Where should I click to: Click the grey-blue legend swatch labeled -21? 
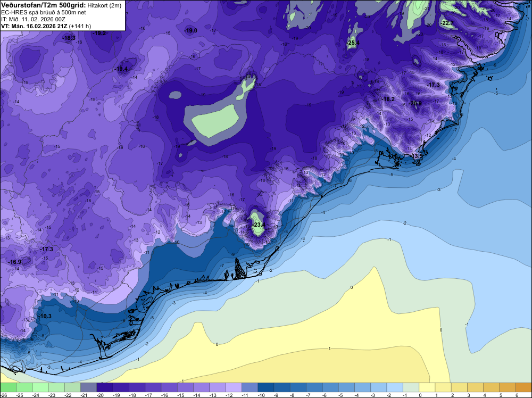pyautogui.click(x=88, y=387)
